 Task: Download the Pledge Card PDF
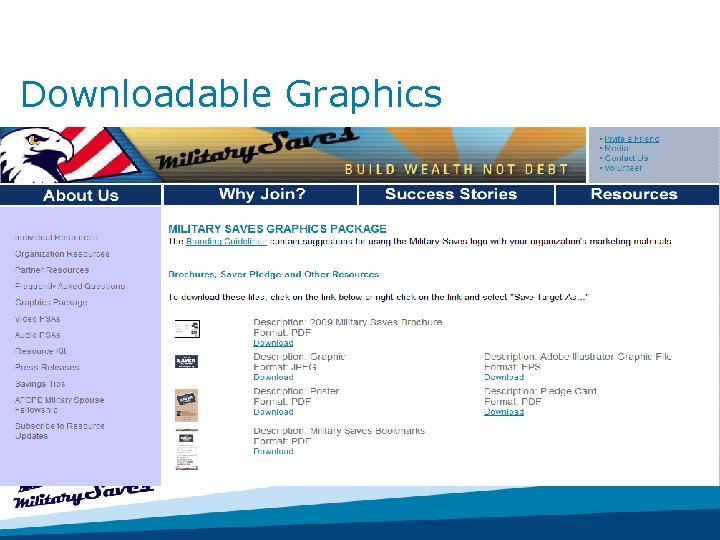504,412
